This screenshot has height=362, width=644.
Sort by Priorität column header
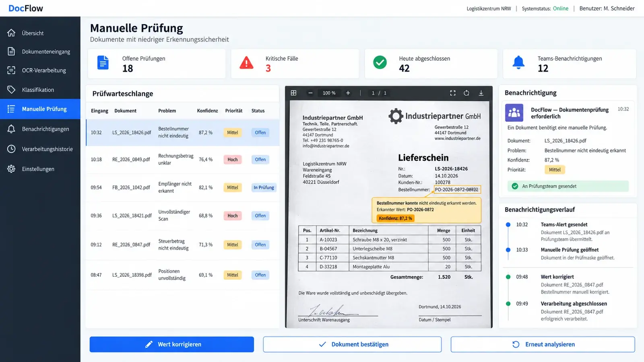234,111
